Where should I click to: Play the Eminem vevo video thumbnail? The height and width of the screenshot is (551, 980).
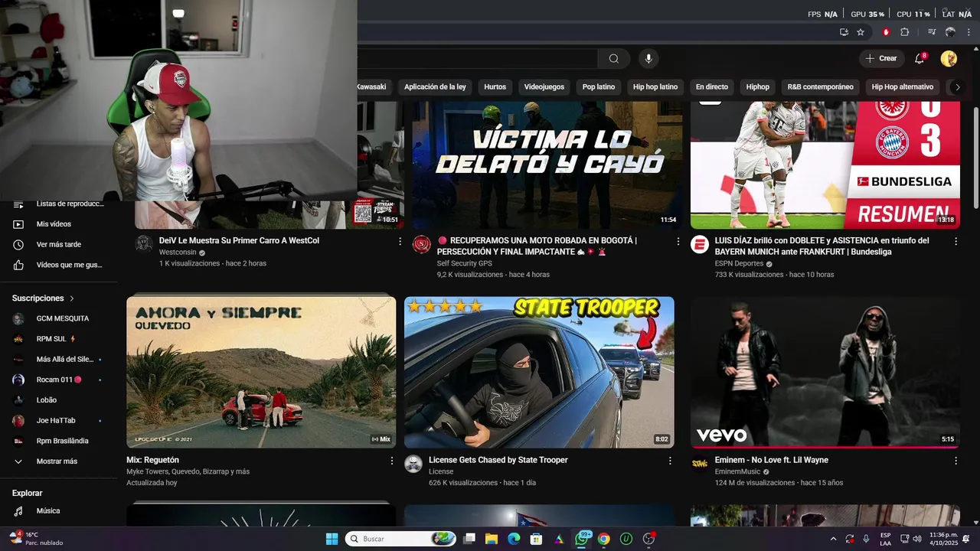825,372
